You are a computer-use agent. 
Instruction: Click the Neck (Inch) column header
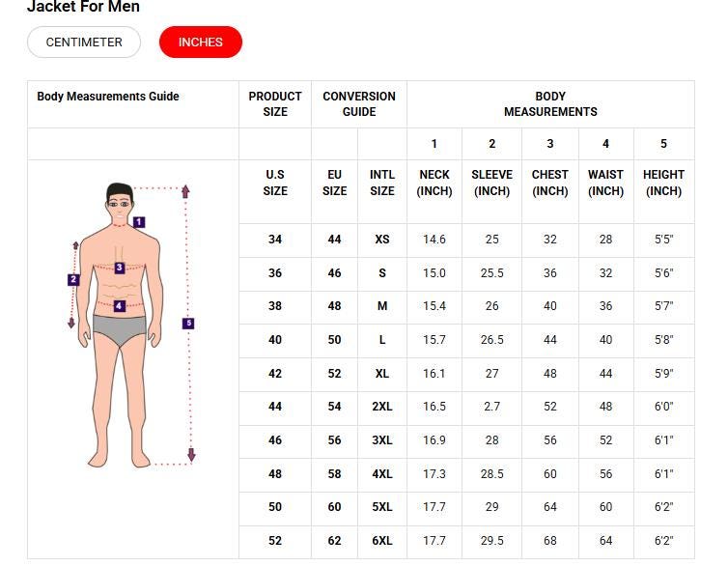pyautogui.click(x=434, y=183)
